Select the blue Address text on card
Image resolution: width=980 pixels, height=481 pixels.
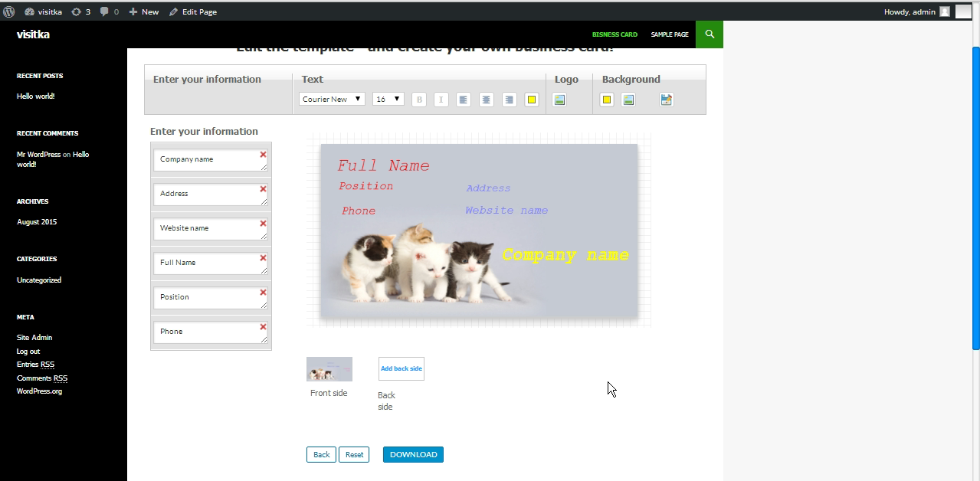pyautogui.click(x=488, y=188)
